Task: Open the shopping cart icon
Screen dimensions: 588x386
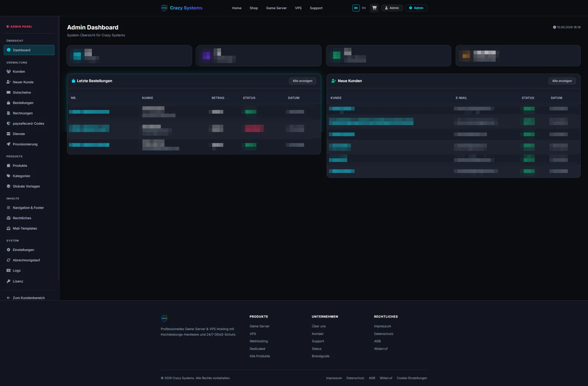Action: [374, 8]
